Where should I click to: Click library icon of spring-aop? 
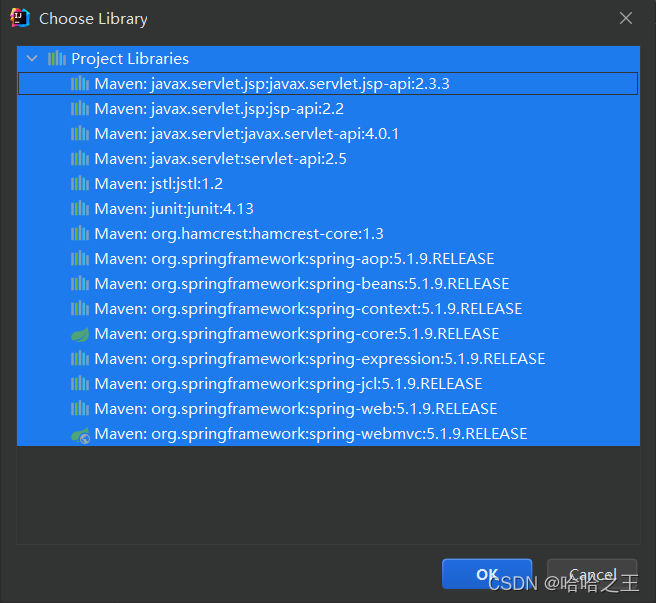pyautogui.click(x=80, y=259)
